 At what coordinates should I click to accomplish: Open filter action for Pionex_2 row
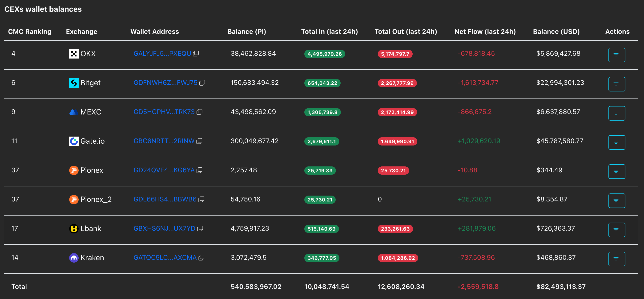point(617,201)
